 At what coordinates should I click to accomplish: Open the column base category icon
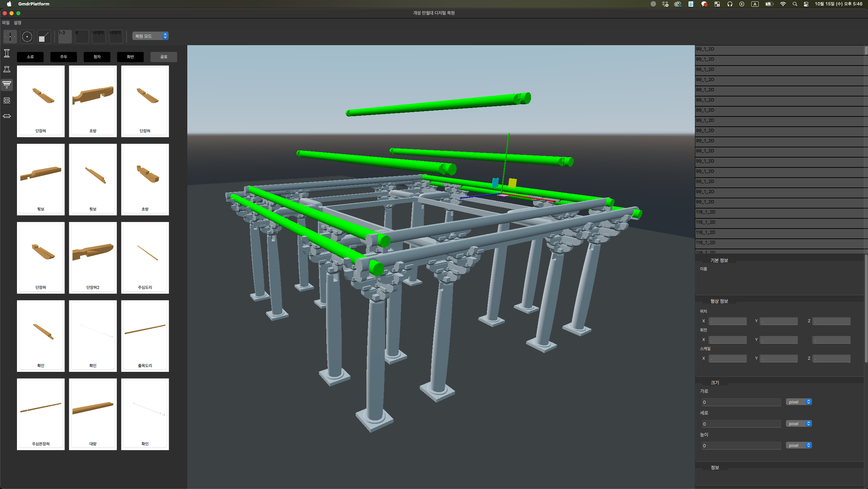(x=7, y=69)
